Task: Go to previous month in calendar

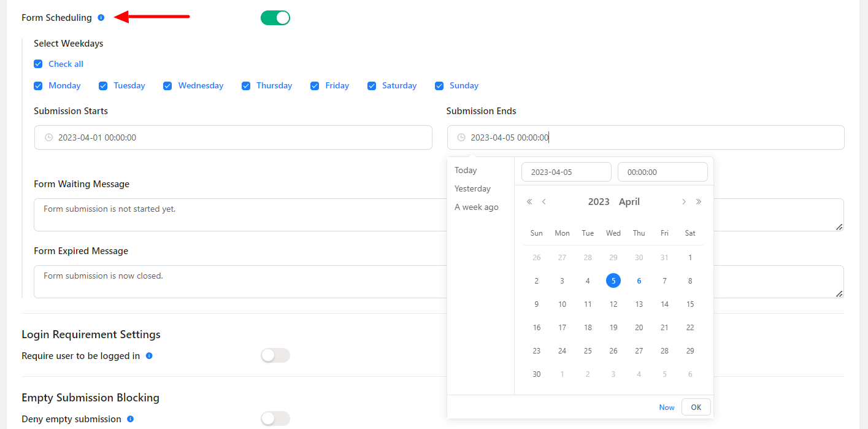Action: [x=543, y=202]
